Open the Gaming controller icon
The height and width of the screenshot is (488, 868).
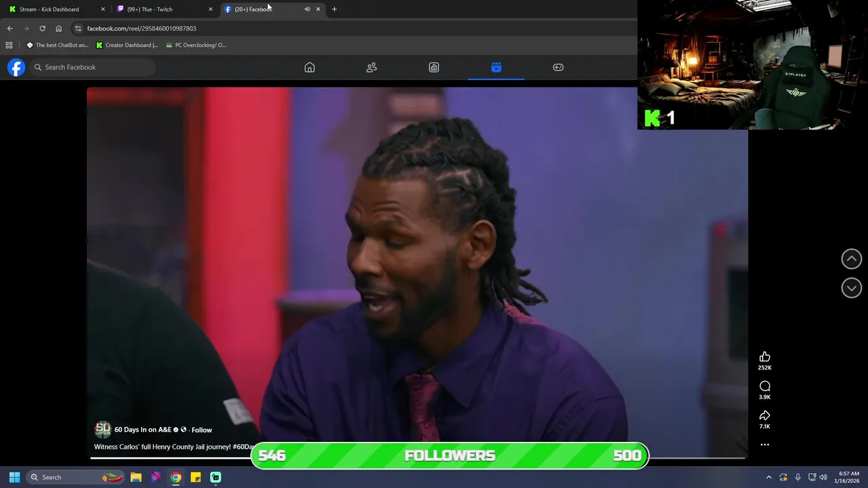pyautogui.click(x=558, y=67)
